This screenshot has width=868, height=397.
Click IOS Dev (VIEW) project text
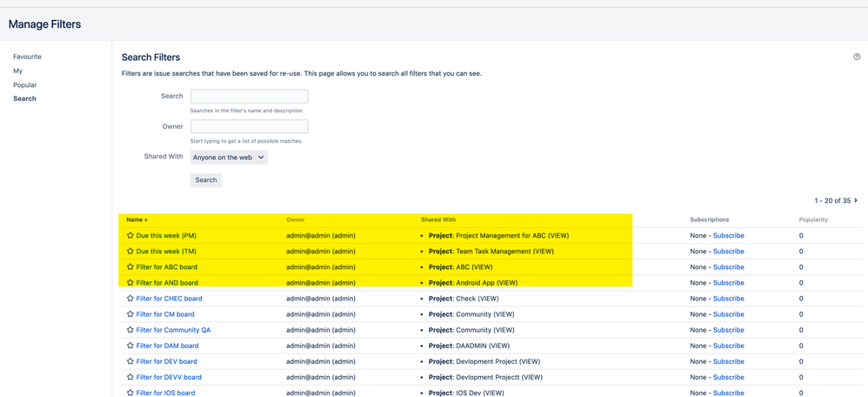coord(480,394)
